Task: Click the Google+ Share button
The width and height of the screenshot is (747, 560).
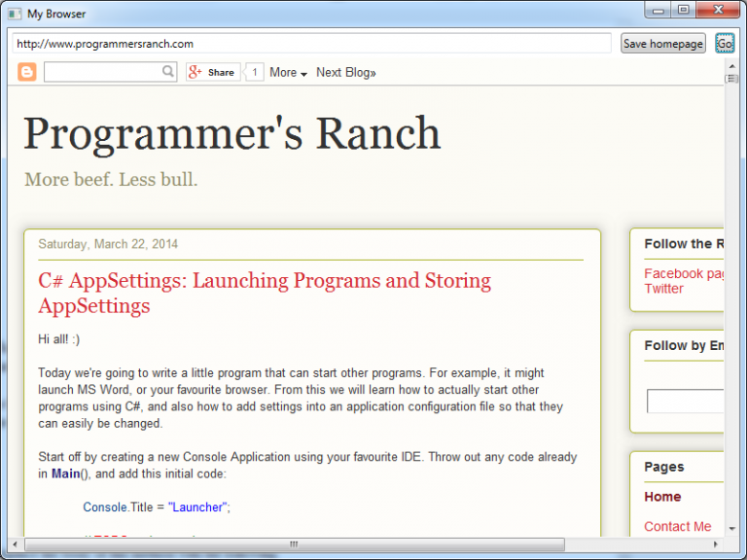Action: pos(212,72)
